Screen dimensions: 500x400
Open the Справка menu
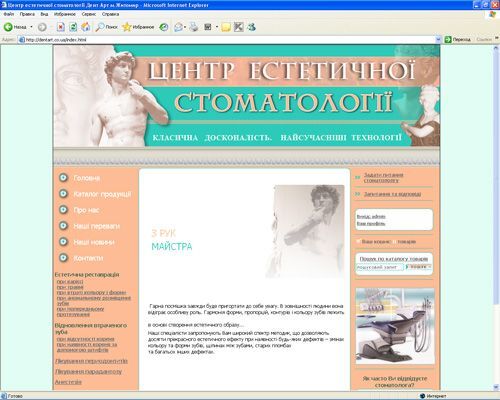click(x=110, y=14)
